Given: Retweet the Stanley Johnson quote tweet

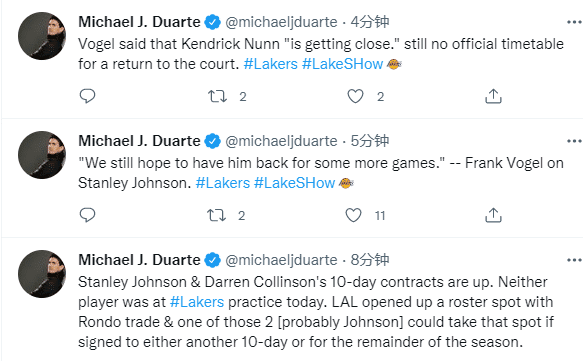Looking at the screenshot, I should pyautogui.click(x=216, y=215).
